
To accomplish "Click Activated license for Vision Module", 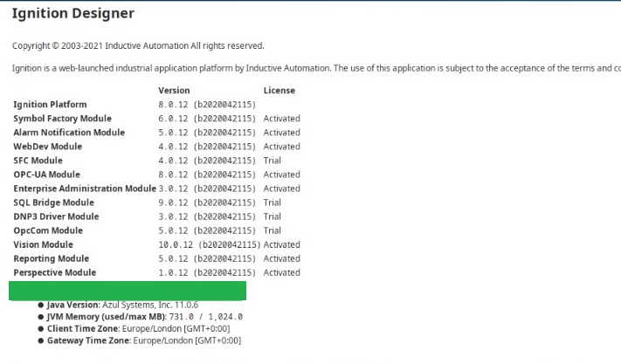I will [282, 245].
